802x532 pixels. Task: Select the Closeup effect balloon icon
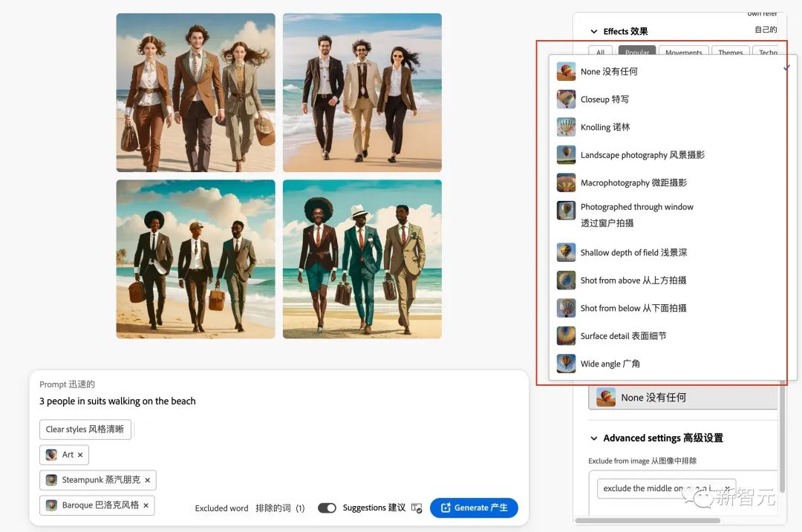566,99
